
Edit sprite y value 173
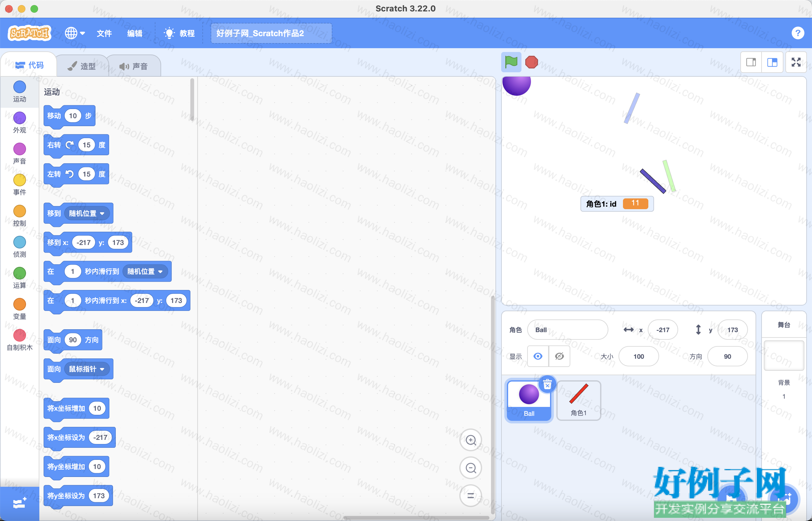[x=732, y=330]
